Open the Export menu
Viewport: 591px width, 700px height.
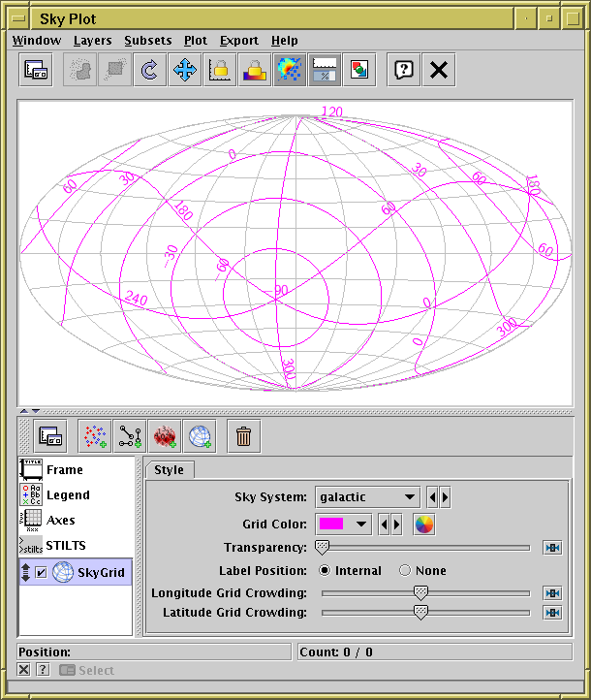point(238,40)
